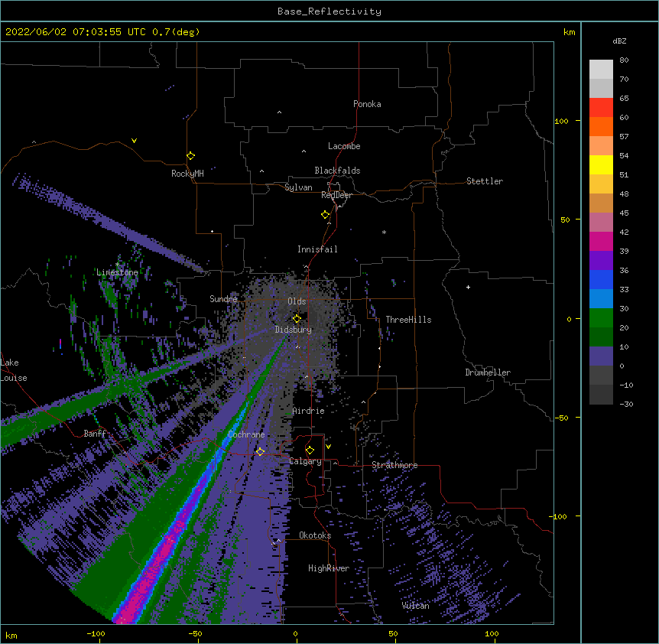Viewport: 659px width, 644px height.
Task: Click the blue 36 dBZ legend swatch
Action: pos(601,279)
